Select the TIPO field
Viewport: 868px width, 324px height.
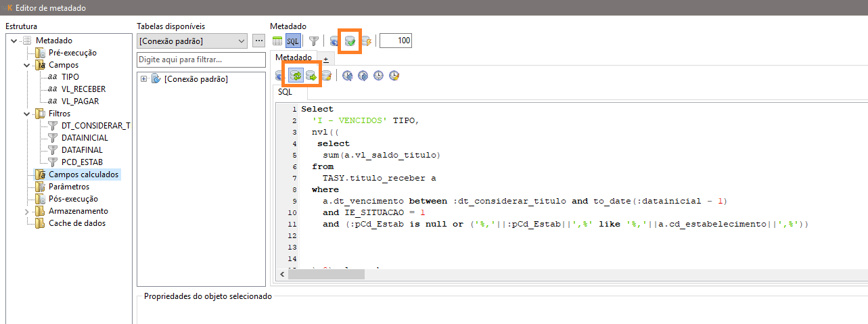[70, 77]
